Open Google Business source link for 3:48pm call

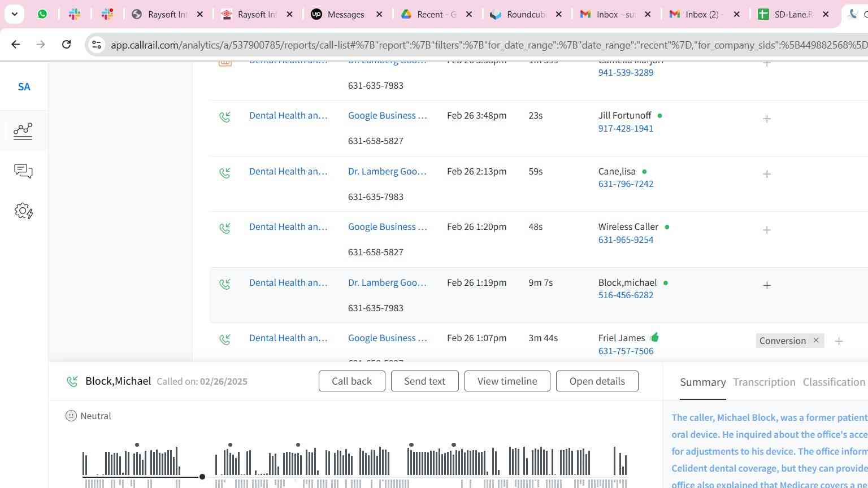[387, 115]
